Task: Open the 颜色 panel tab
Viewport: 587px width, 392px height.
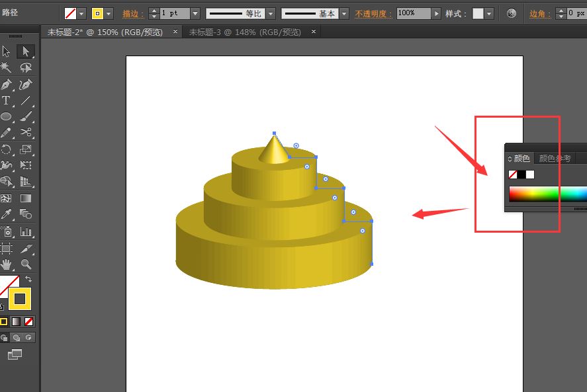Action: (522, 159)
